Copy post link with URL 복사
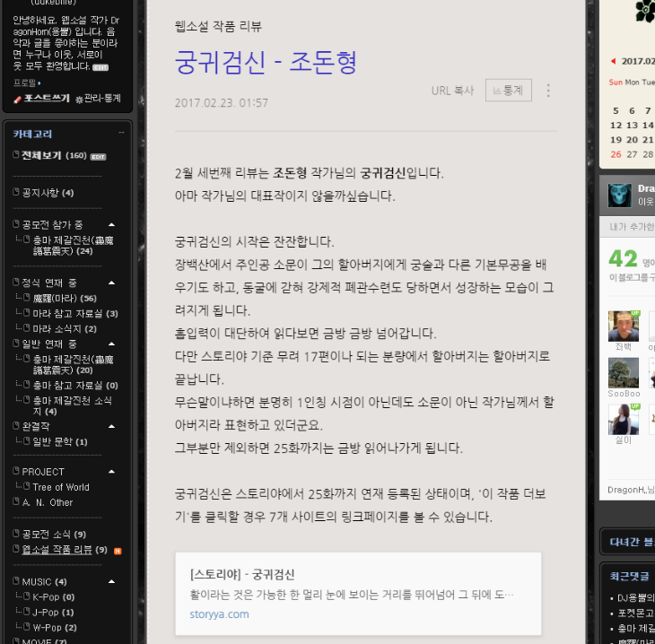655x644 pixels. (452, 91)
